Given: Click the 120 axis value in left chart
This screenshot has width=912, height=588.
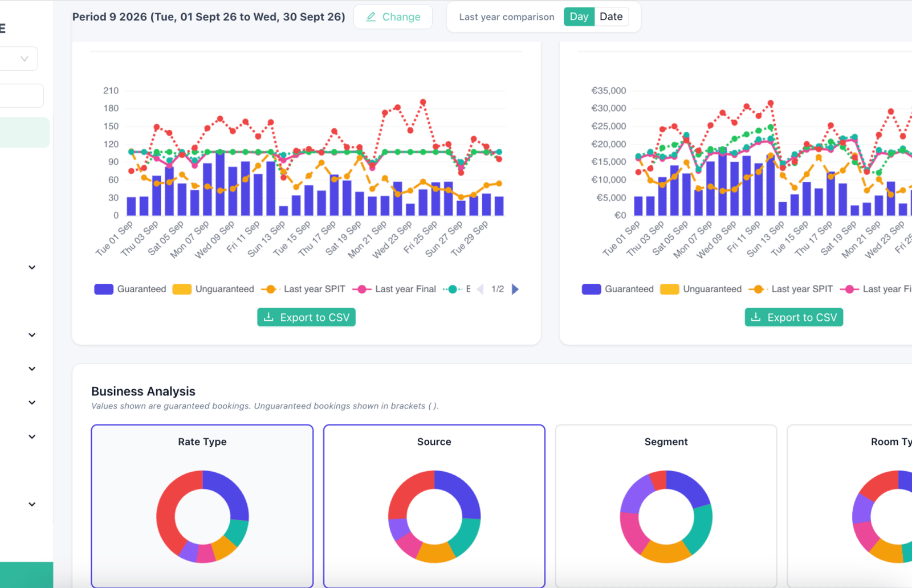Looking at the screenshot, I should [x=111, y=144].
